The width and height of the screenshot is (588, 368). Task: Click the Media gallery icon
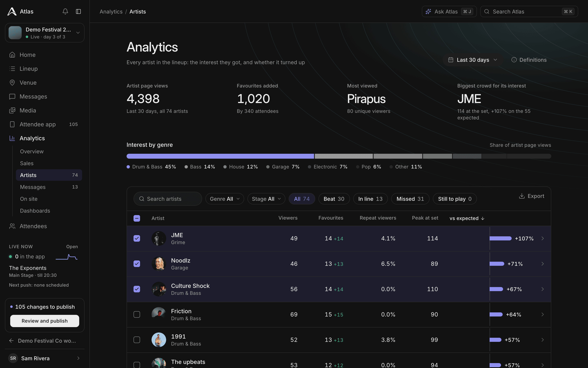click(x=12, y=110)
